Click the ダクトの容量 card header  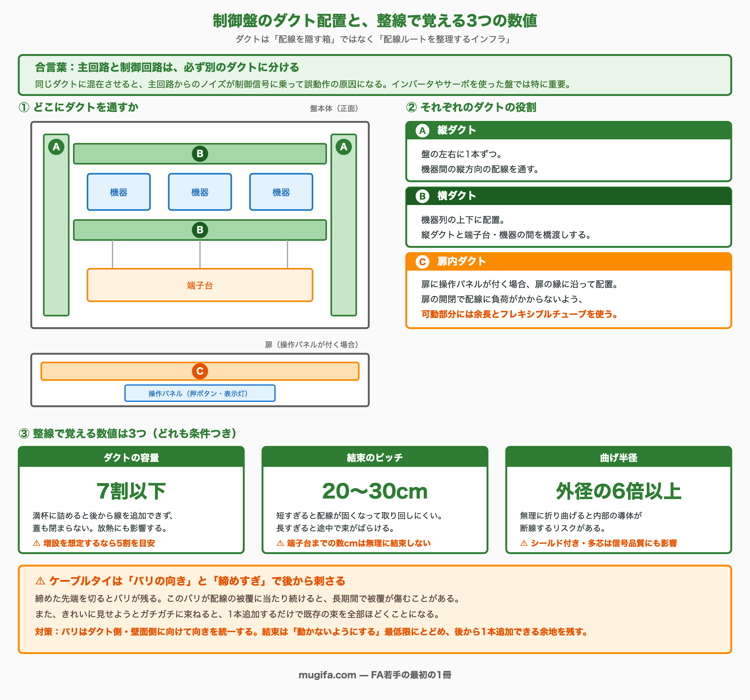pos(131,457)
